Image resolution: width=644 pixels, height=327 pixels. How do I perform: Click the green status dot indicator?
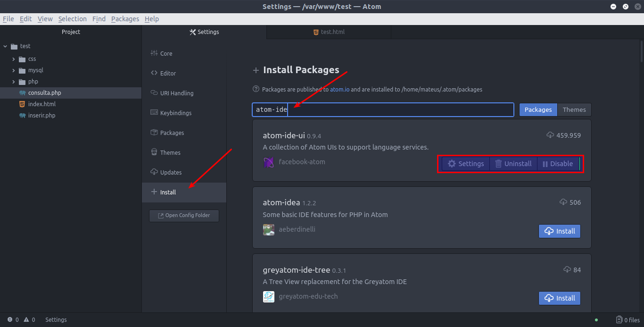(596, 320)
